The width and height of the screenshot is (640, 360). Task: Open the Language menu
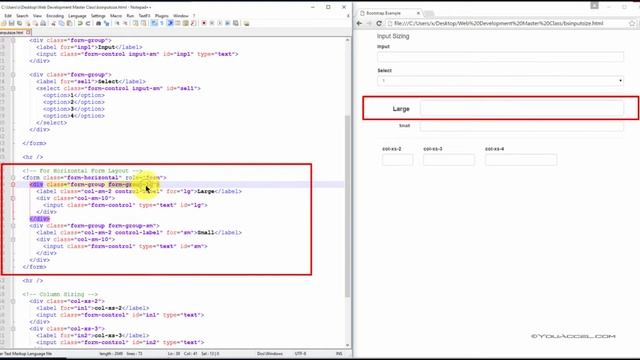click(x=77, y=16)
